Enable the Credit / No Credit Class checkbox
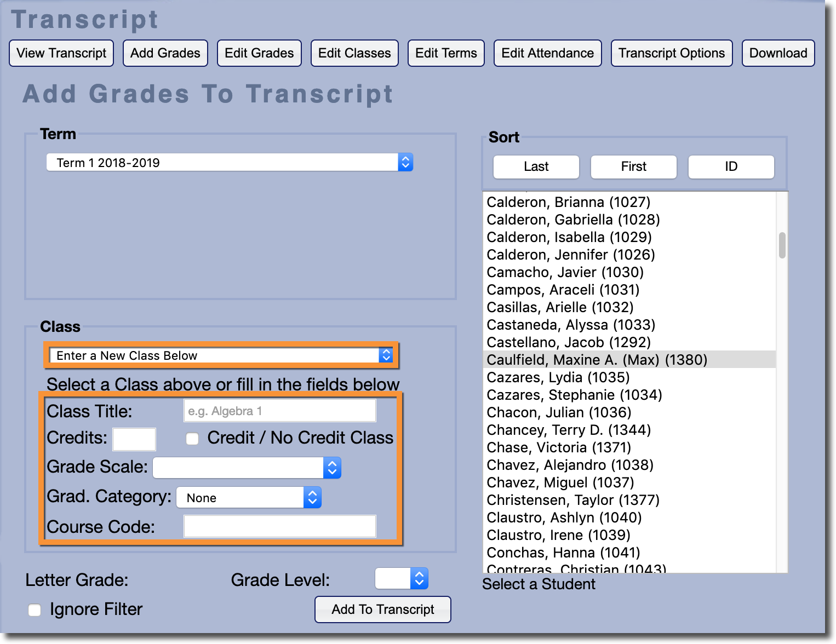Viewport: 836px width, 644px height. 192,439
